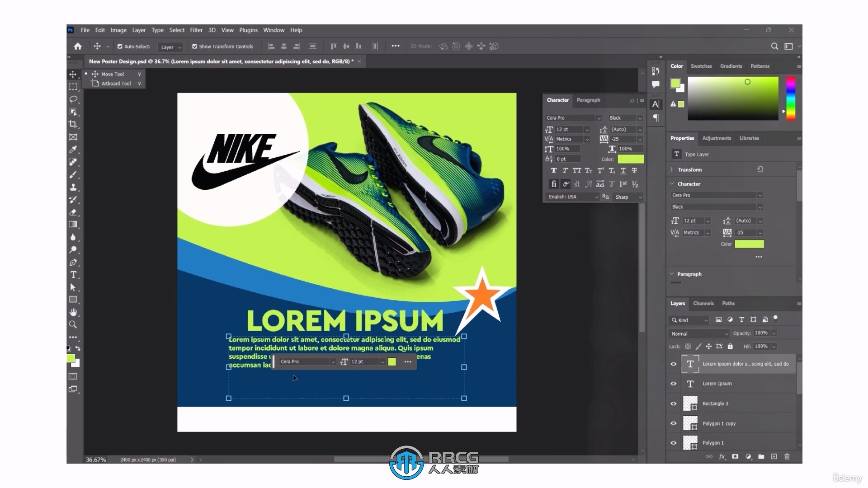Reset transform in Properties panel
Image resolution: width=868 pixels, height=488 pixels.
(x=760, y=169)
